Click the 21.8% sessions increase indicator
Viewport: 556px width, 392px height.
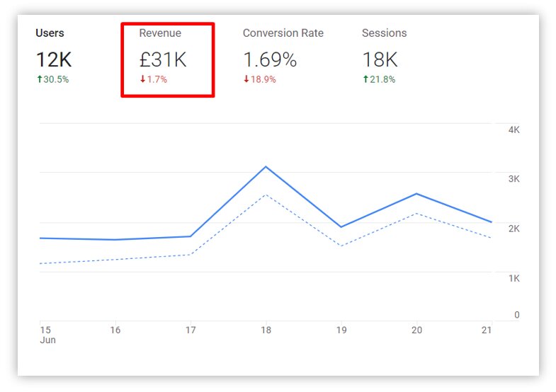(x=379, y=79)
